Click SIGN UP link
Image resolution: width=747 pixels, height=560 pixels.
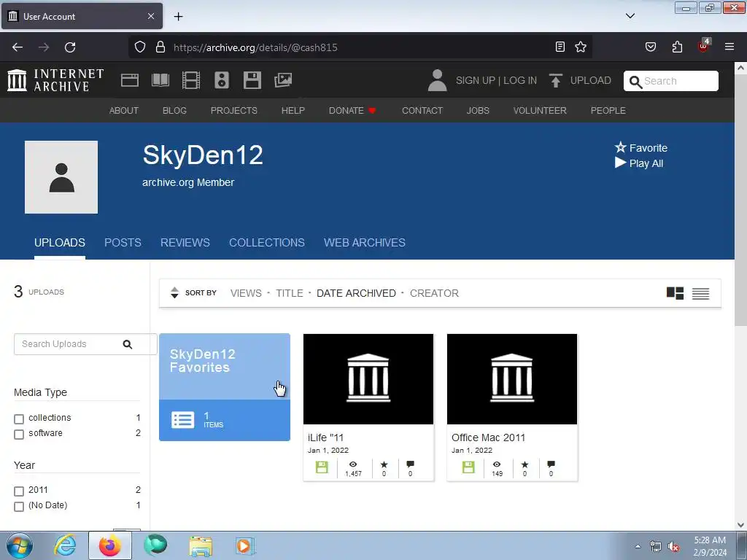pyautogui.click(x=476, y=80)
